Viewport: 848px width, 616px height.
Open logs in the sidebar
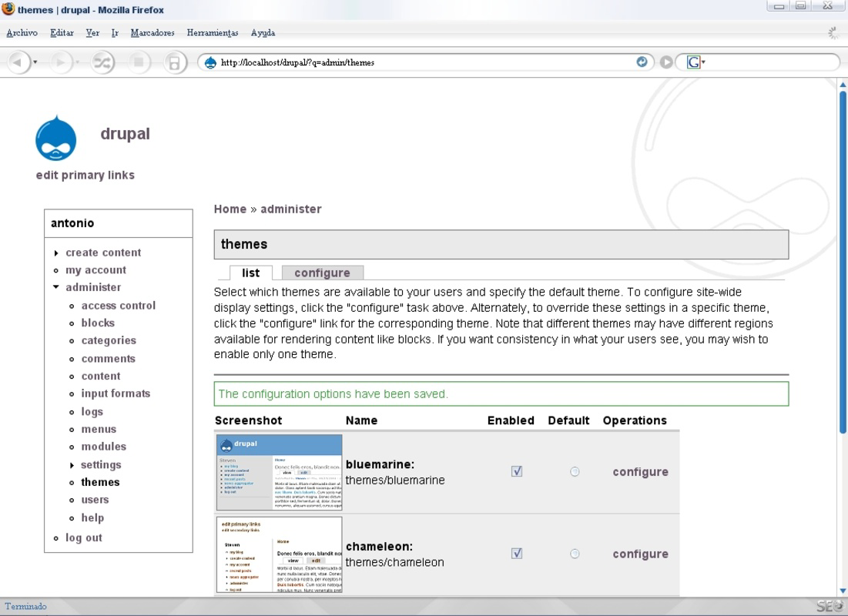[x=92, y=412]
